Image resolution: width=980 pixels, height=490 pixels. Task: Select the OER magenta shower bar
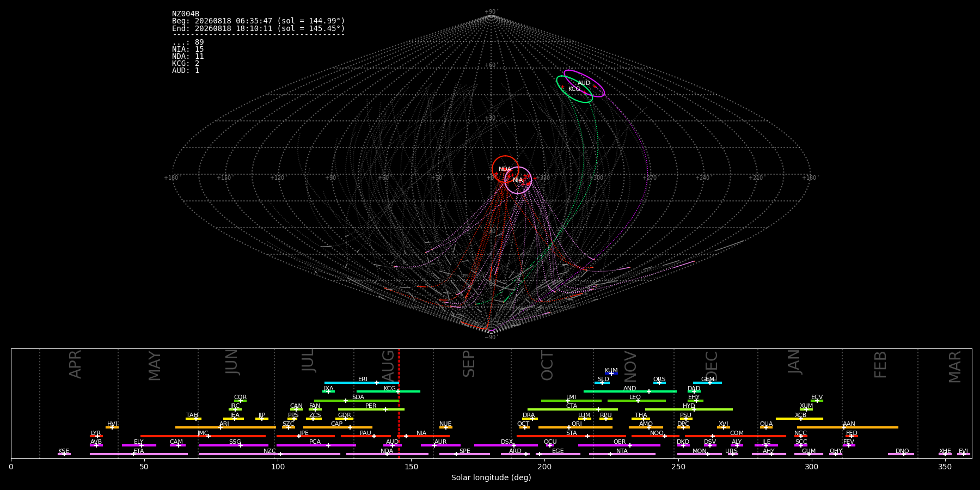[x=619, y=445]
